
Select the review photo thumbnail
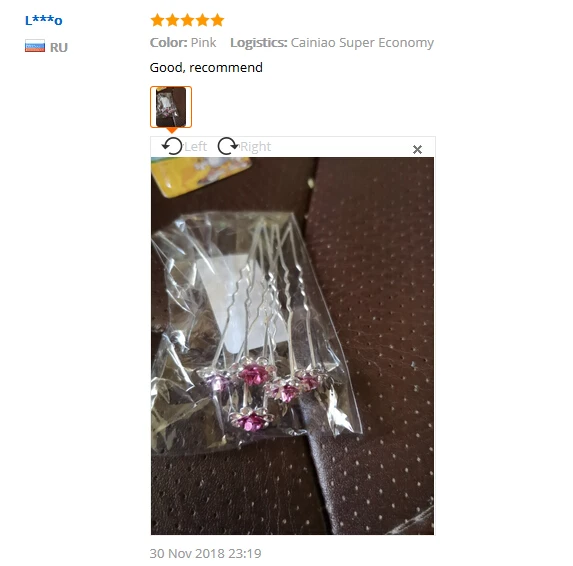[x=171, y=107]
